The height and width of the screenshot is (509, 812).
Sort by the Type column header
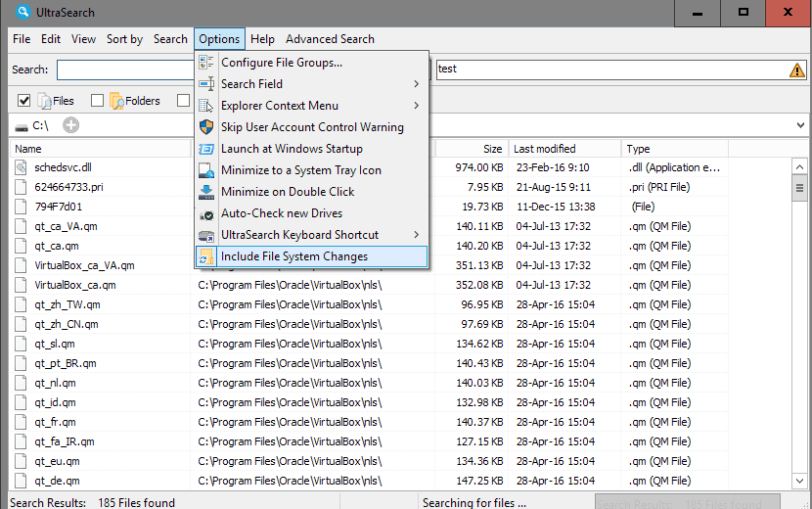(x=675, y=149)
